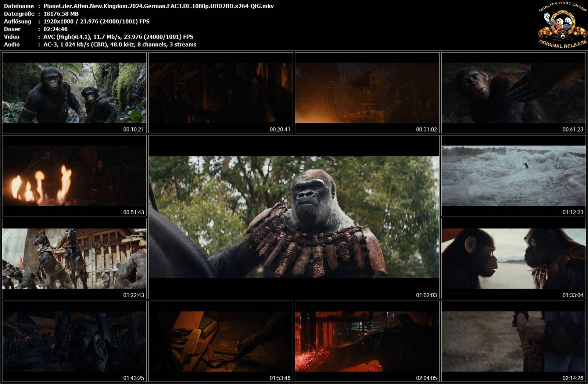Viewport: 588px width, 384px height.
Task: Click the Audio label
Action: (x=12, y=44)
